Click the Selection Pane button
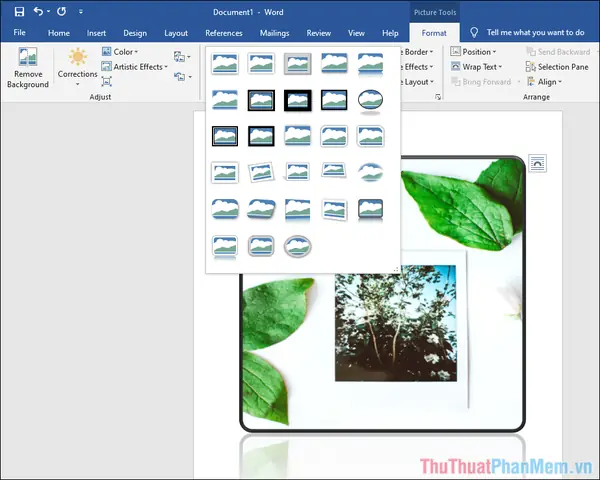 pyautogui.click(x=557, y=67)
